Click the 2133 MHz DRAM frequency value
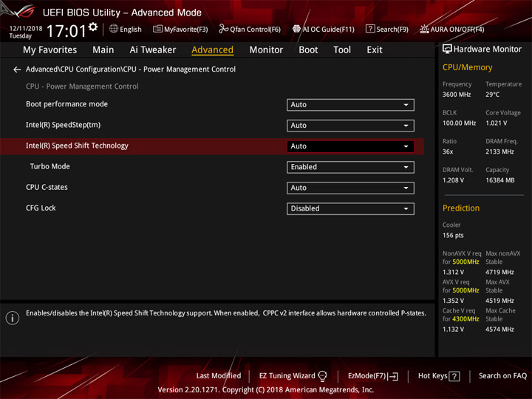Screen dimensions: 532x399 pos(499,152)
